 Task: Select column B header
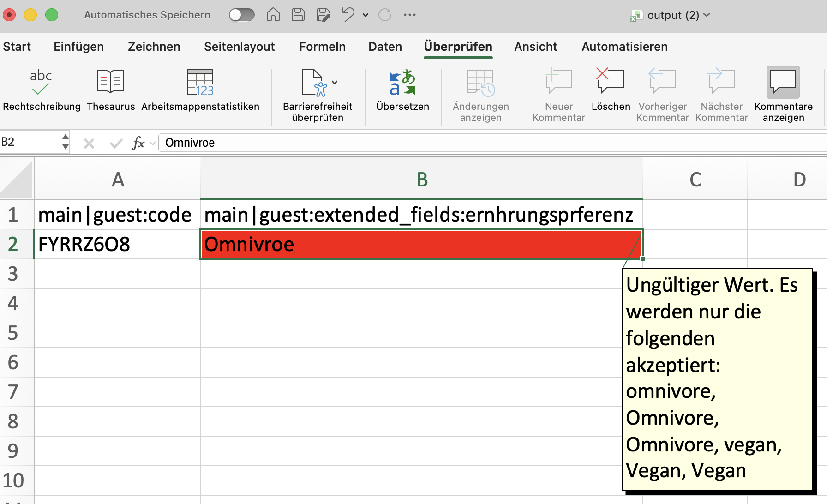(422, 180)
